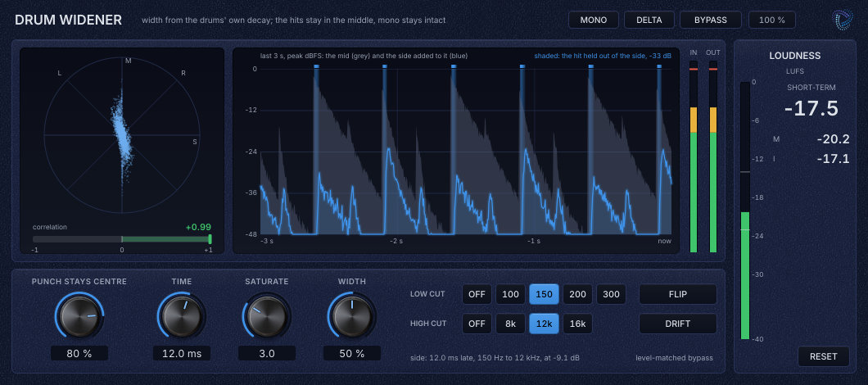
Task: Click the 12.0 ms value field
Action: point(182,353)
